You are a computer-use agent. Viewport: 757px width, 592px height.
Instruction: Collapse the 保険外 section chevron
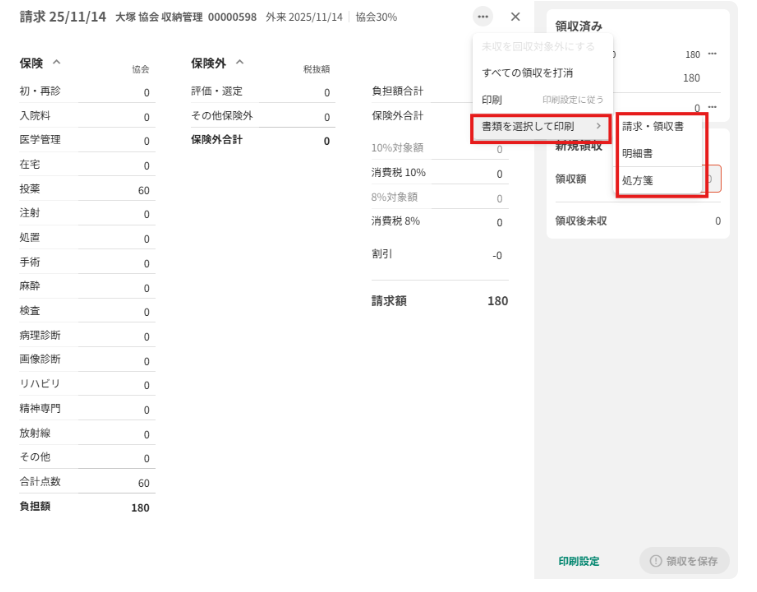(240, 62)
